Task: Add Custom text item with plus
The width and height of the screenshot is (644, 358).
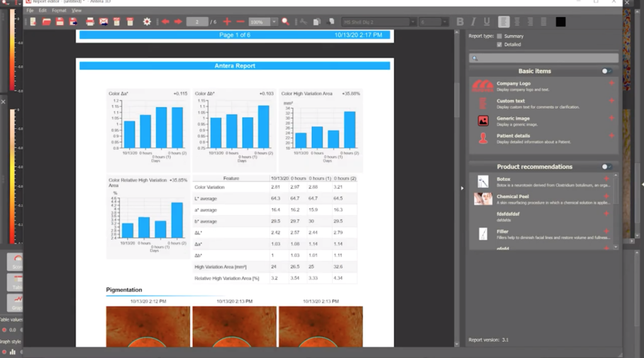Action: pyautogui.click(x=611, y=100)
